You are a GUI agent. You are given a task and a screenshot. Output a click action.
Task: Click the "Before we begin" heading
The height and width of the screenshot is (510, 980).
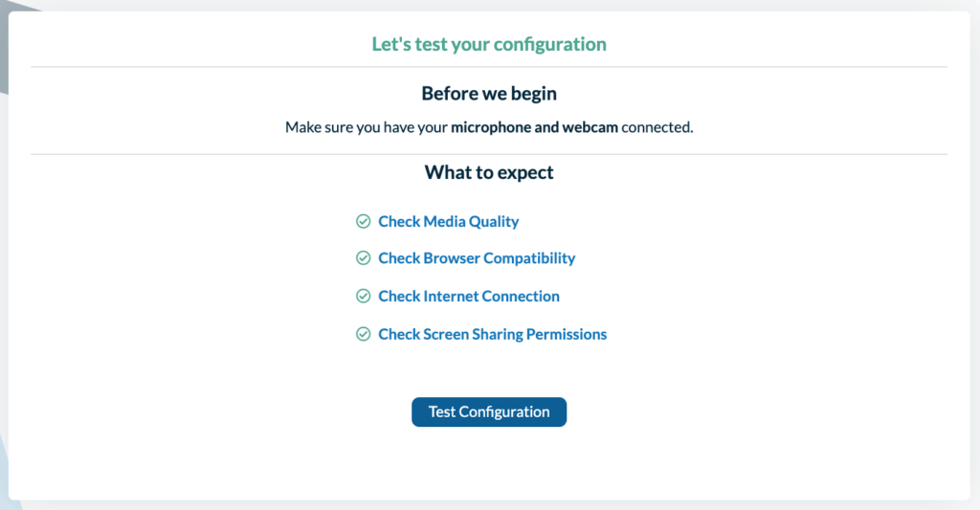tap(489, 94)
